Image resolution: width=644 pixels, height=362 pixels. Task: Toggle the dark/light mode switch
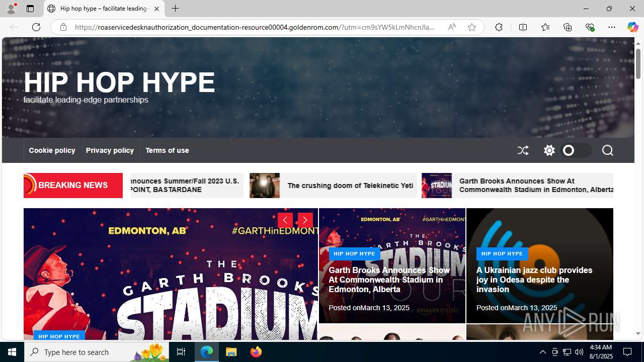pos(576,150)
